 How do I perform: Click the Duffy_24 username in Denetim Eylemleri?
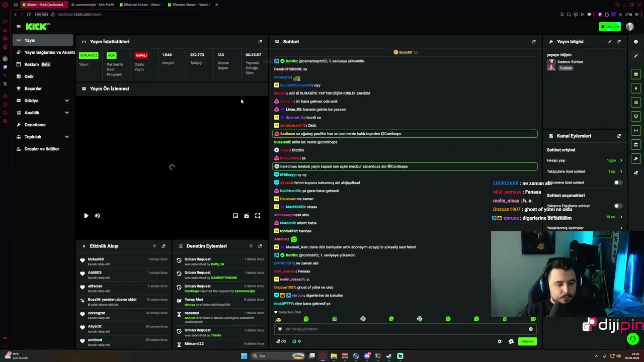(x=218, y=264)
